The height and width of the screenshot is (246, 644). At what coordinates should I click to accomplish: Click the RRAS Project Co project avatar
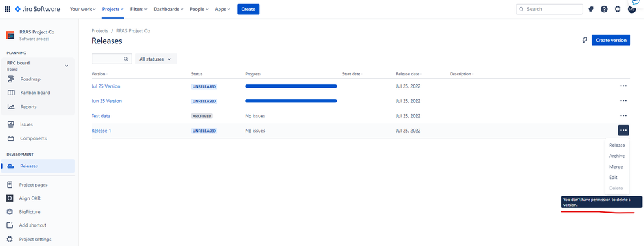pyautogui.click(x=10, y=35)
